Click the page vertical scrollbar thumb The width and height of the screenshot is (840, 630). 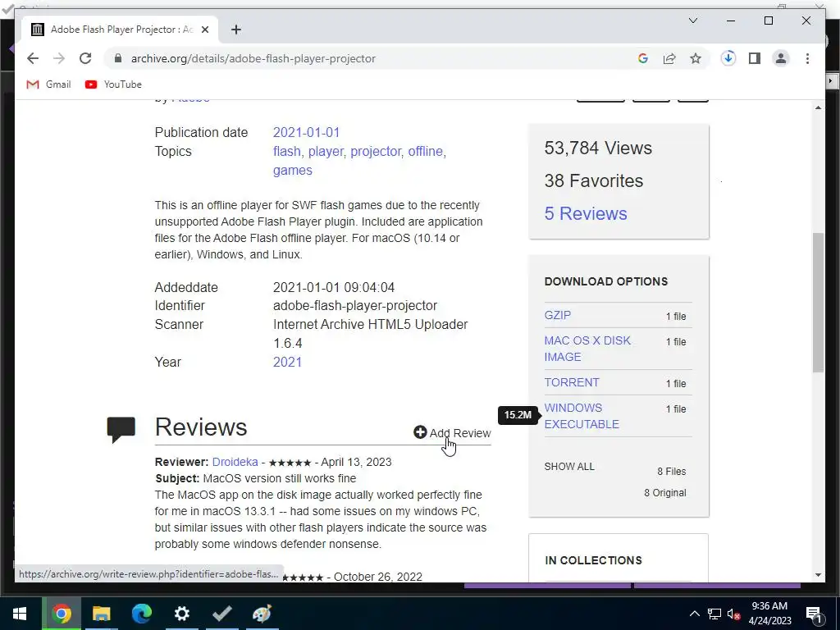coord(818,303)
